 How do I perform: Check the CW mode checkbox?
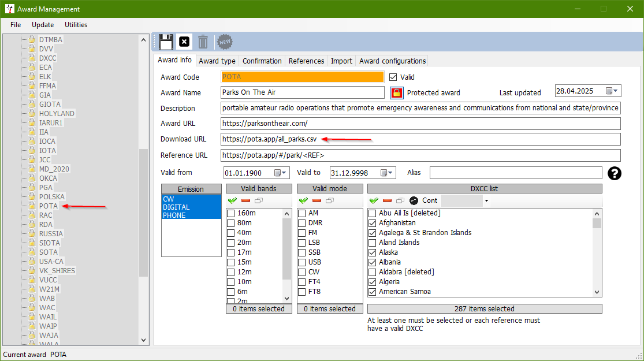click(302, 272)
